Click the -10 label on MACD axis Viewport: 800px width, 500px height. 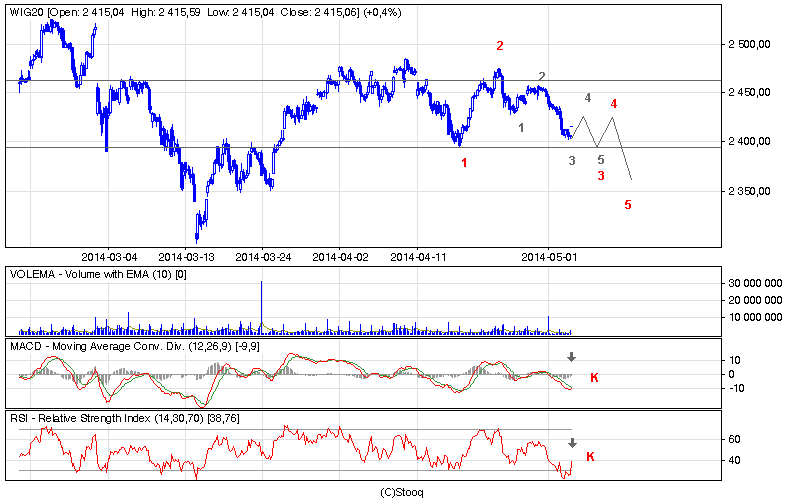[735, 388]
